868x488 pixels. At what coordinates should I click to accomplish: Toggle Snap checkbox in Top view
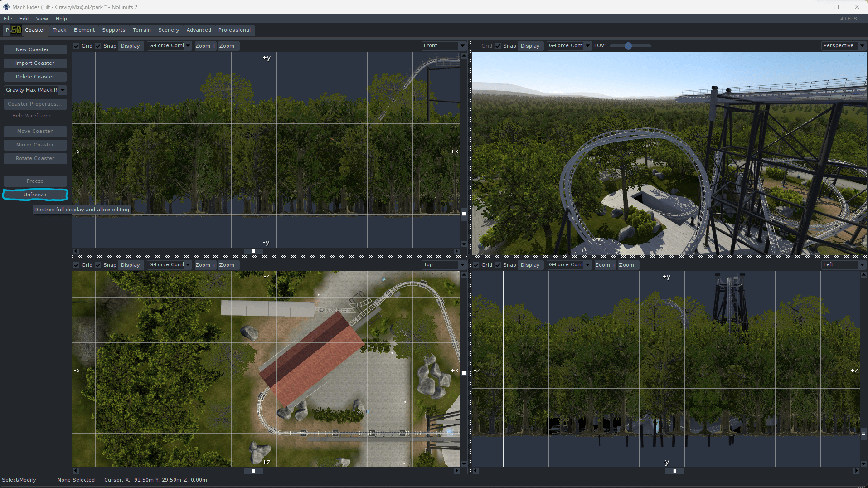[x=98, y=265]
